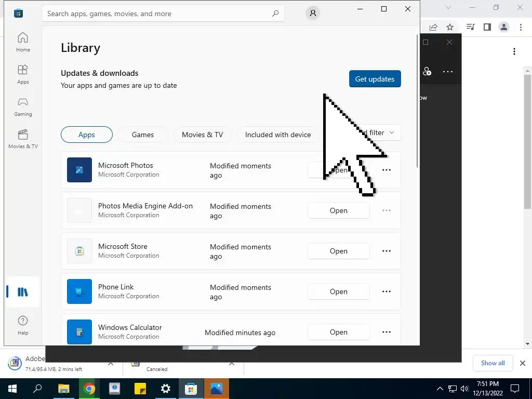532x399 pixels.
Task: Open more options for Phone Link
Action: pyautogui.click(x=387, y=291)
